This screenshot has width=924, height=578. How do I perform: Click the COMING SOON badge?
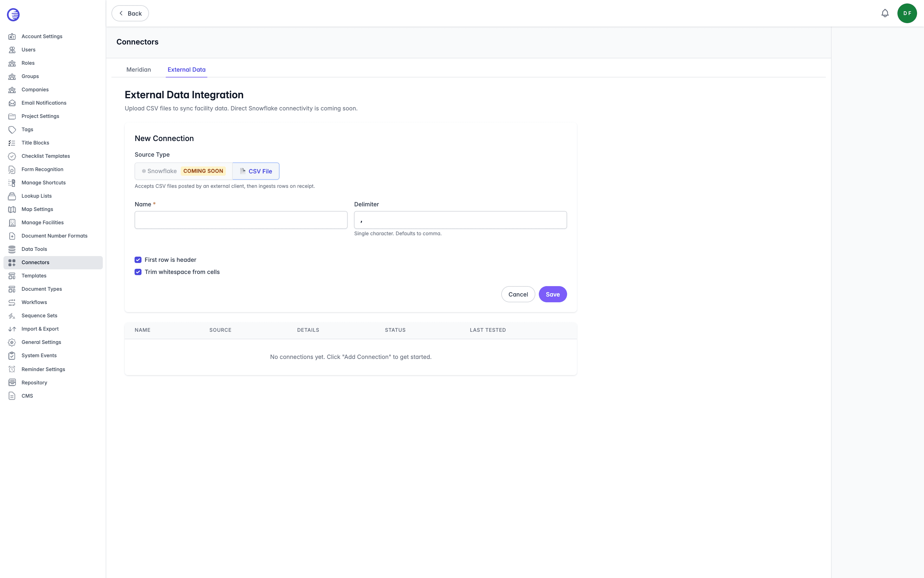coord(203,171)
